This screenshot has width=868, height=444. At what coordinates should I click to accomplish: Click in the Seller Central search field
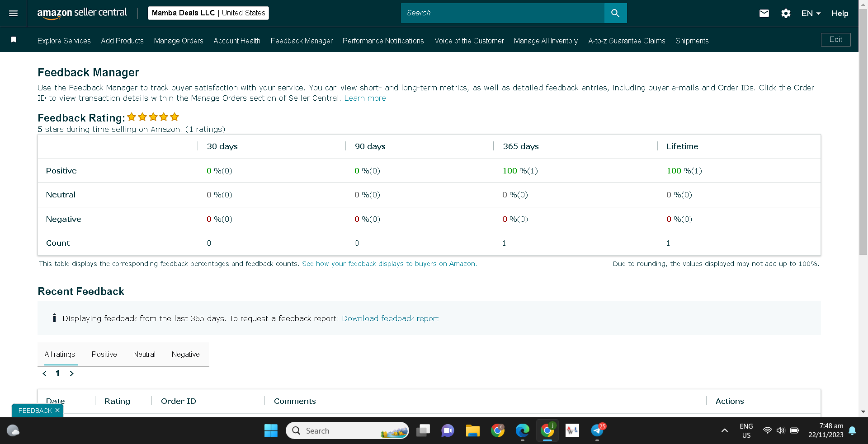point(503,13)
